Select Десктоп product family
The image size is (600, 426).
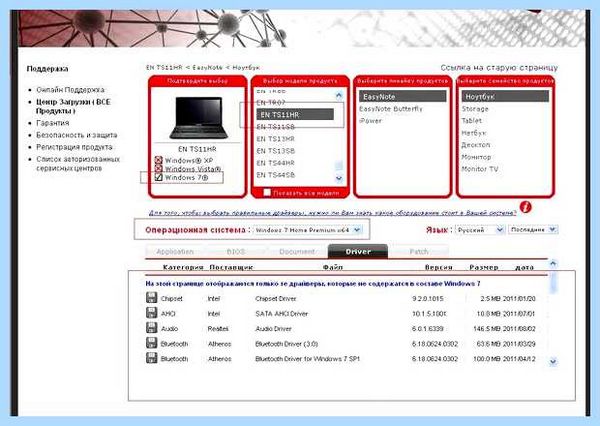pos(476,145)
